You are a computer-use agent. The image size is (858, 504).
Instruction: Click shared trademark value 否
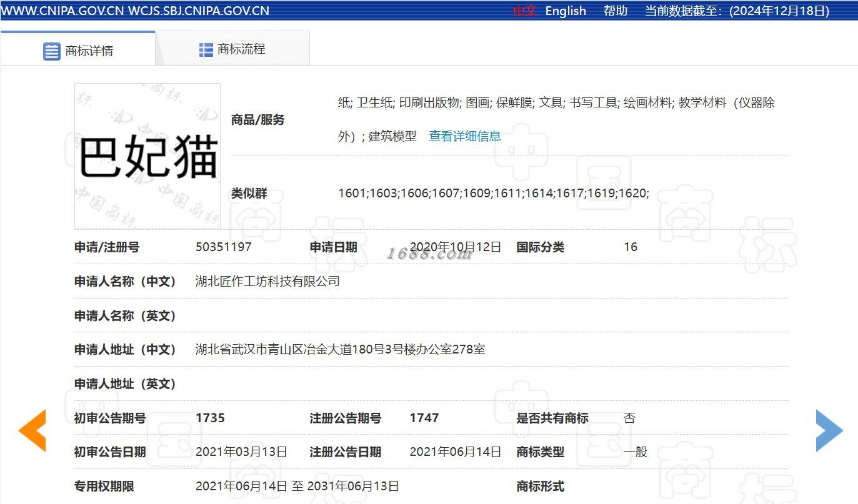[629, 418]
